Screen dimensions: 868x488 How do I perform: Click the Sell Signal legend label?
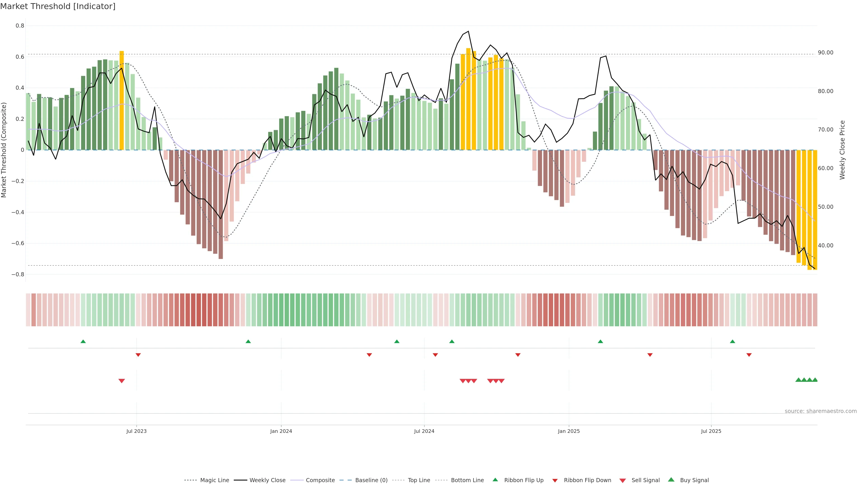(x=645, y=480)
